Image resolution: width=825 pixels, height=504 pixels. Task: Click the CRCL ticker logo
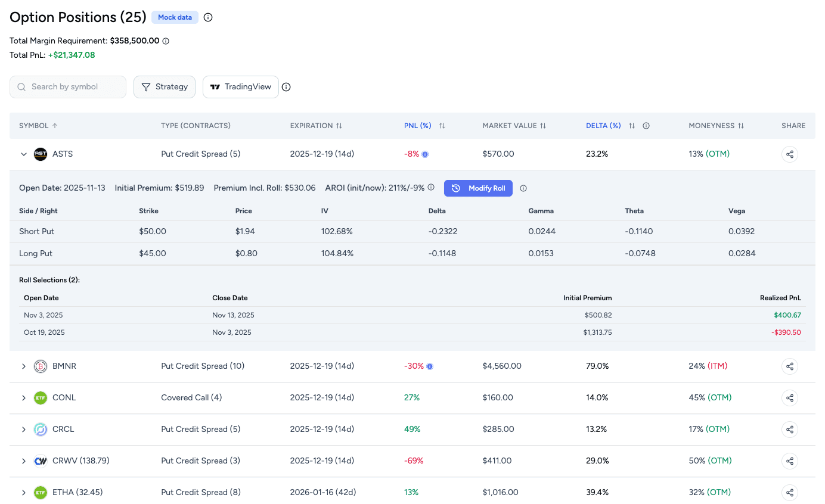pyautogui.click(x=40, y=429)
